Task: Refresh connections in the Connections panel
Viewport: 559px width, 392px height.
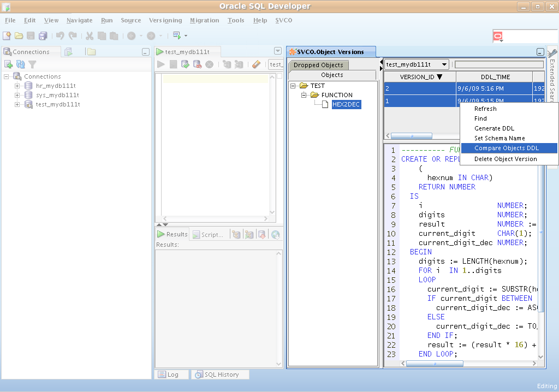Action: [20, 64]
